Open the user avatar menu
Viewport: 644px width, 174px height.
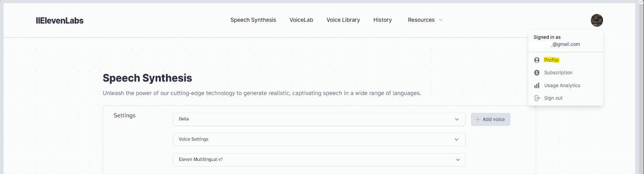click(597, 20)
